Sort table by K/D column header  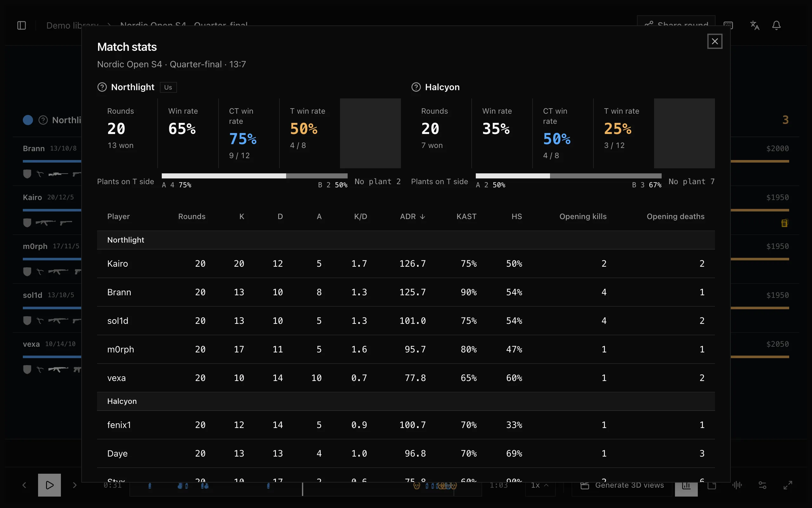[x=361, y=216]
